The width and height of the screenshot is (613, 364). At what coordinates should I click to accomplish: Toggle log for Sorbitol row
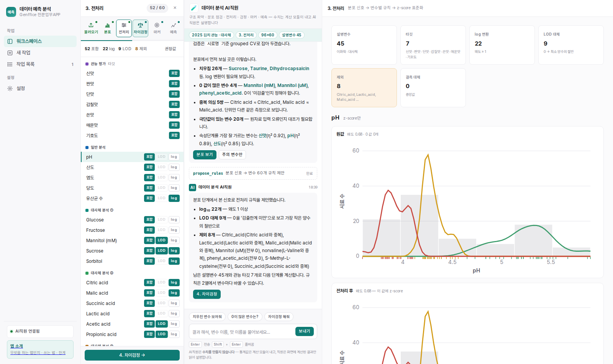[174, 261]
